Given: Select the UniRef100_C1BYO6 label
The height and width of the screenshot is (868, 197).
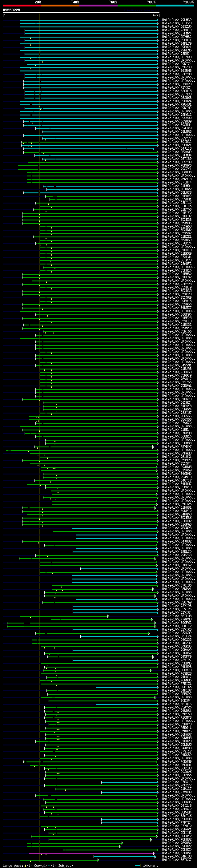Looking at the screenshot, I should tap(177, 210).
